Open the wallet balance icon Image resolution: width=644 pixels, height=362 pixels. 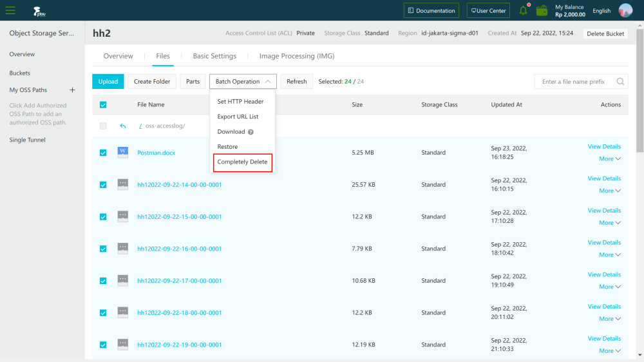[542, 10]
